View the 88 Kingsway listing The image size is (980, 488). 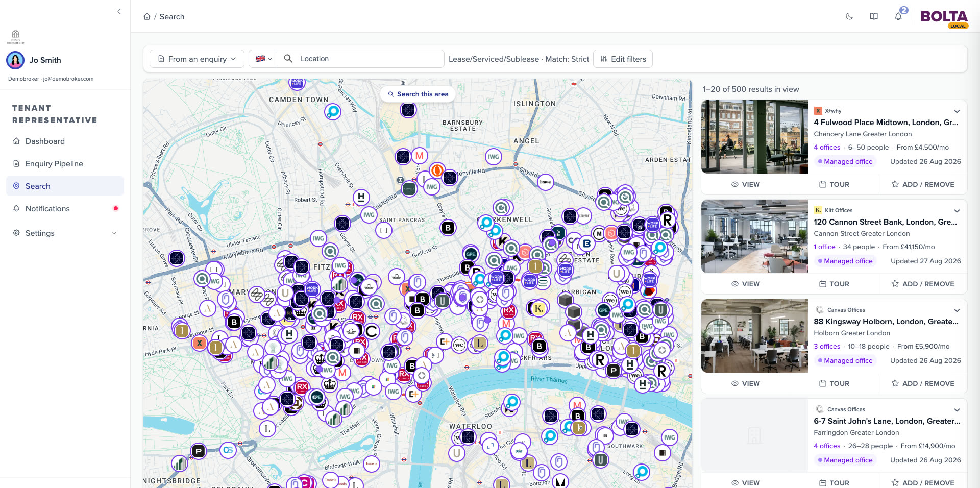click(745, 383)
